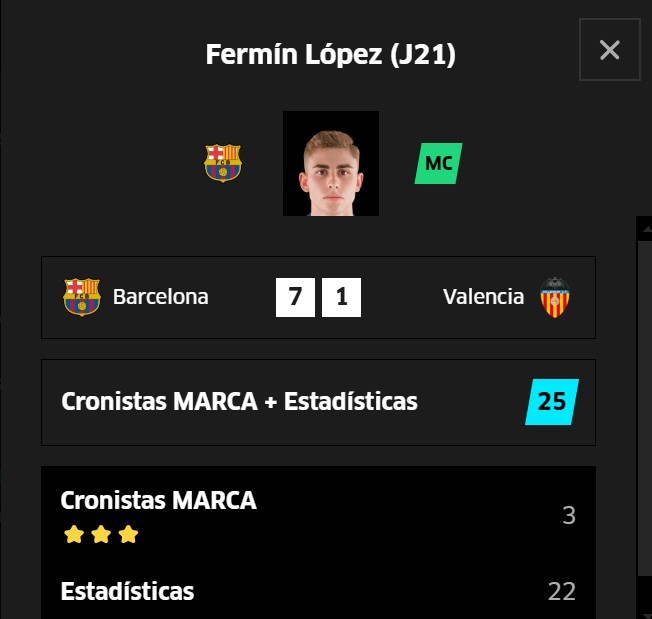Click the Fermín López (J21) title
The width and height of the screenshot is (652, 619).
point(331,54)
